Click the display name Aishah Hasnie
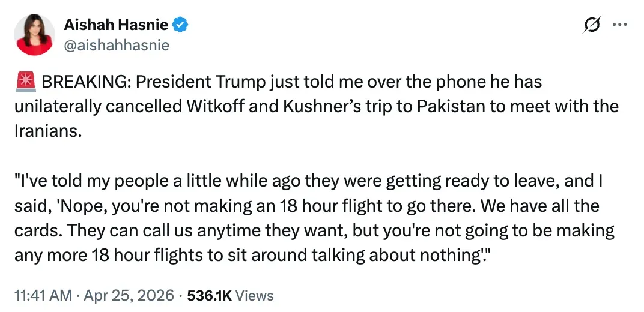The width and height of the screenshot is (644, 312). [x=116, y=25]
